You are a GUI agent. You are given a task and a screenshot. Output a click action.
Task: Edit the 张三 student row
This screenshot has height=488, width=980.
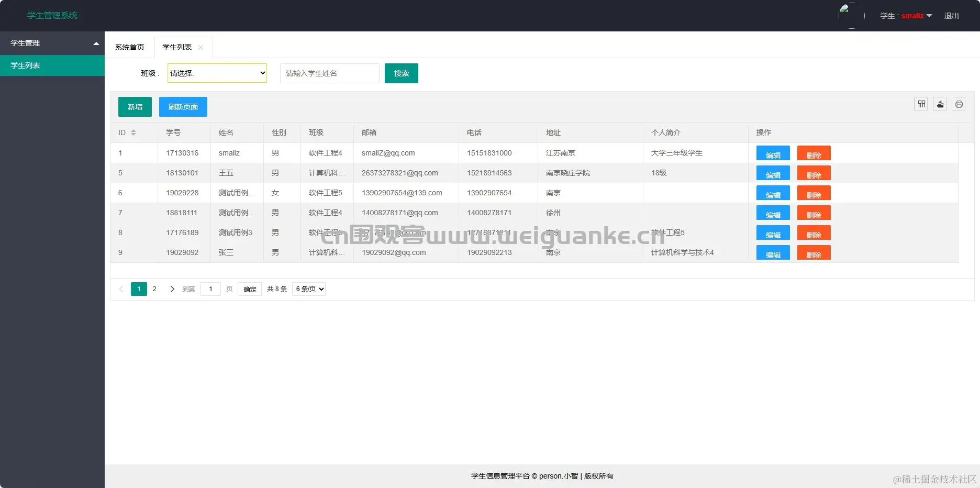(773, 253)
